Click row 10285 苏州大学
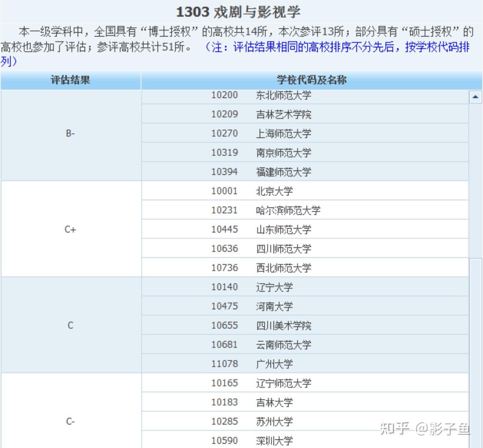 [305, 421]
